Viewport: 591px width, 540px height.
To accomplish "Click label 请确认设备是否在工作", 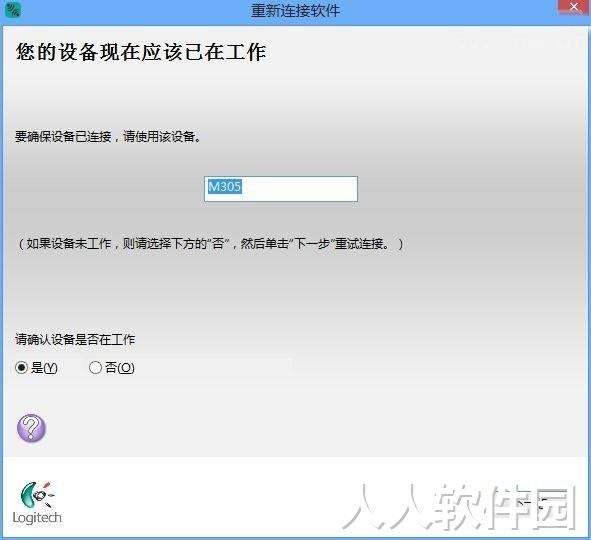I will (x=75, y=340).
